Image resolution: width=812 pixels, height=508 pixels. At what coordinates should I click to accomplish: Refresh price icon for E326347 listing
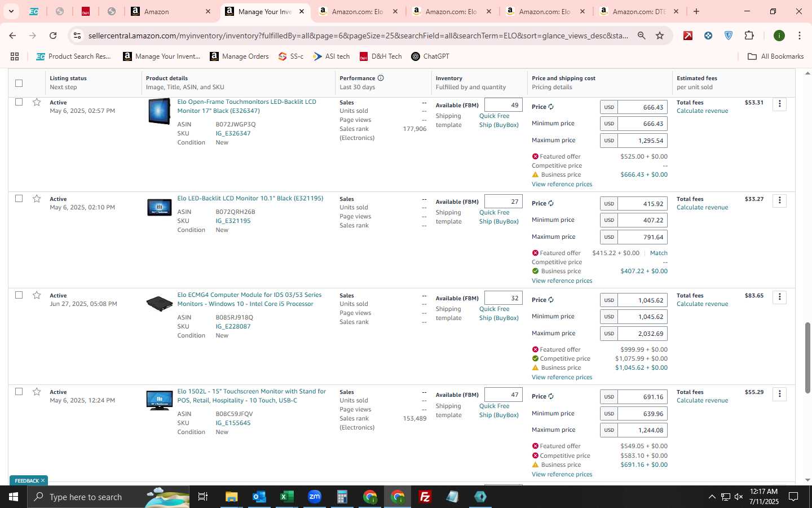tap(551, 107)
